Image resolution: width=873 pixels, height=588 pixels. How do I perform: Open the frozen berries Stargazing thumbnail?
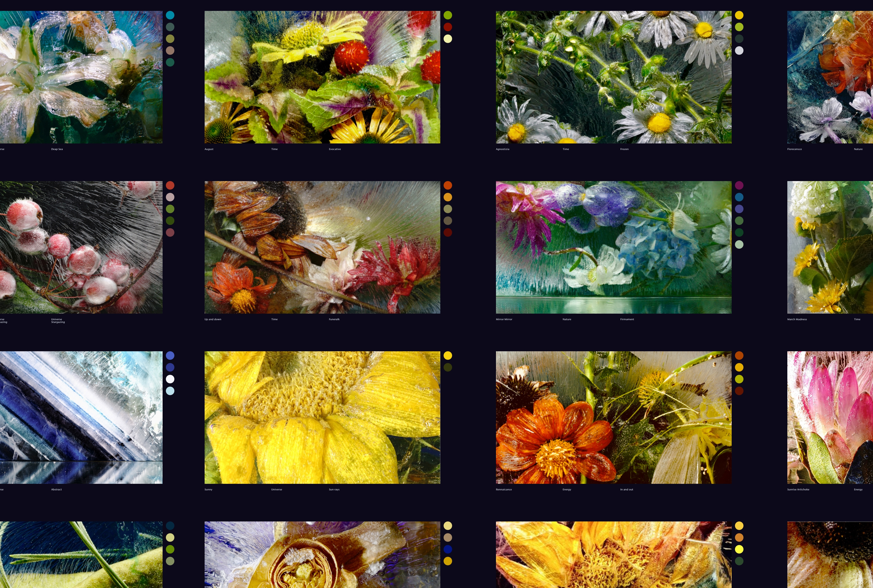coord(81,247)
